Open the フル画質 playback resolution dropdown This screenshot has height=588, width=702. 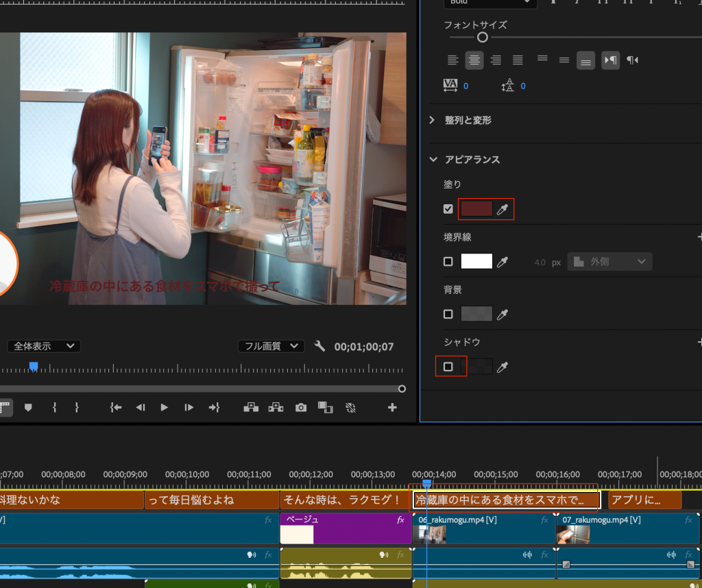pos(271,346)
